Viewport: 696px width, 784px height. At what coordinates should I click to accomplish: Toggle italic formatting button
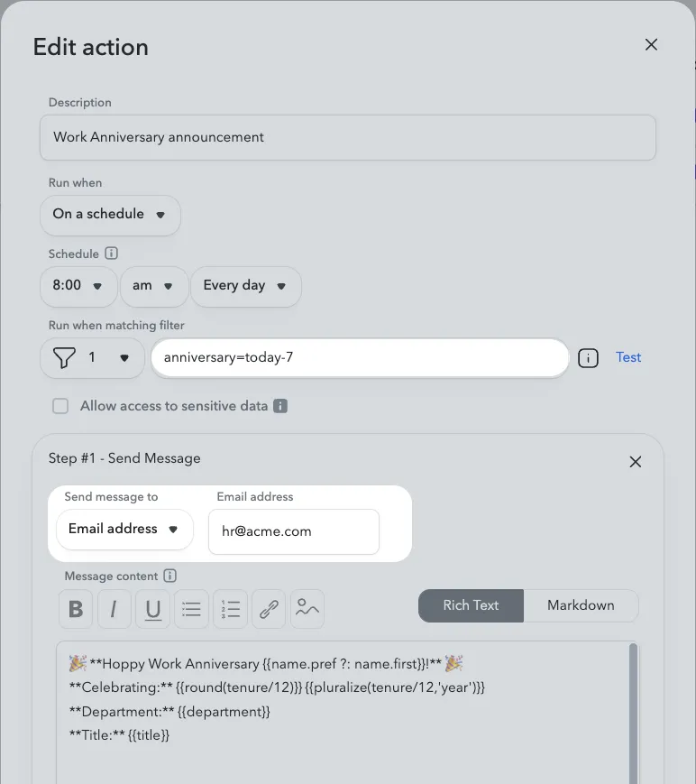click(x=114, y=609)
